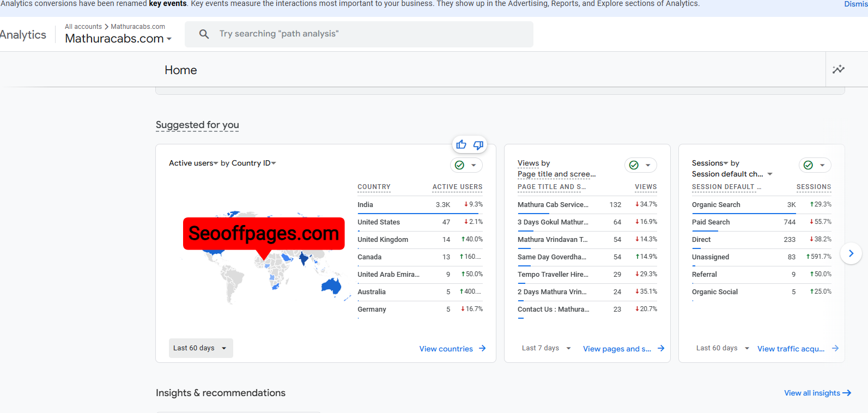Open the Mathuracabs.com property selector
This screenshot has width=868, height=413.
[118, 39]
